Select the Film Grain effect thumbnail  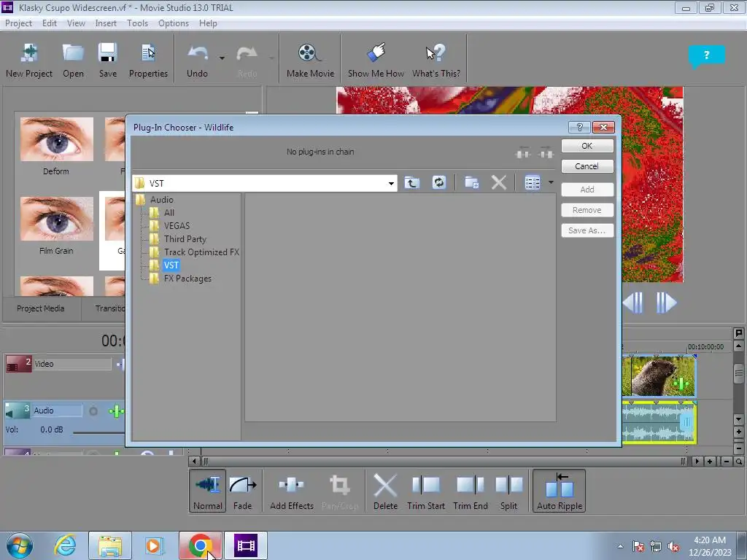(x=57, y=219)
